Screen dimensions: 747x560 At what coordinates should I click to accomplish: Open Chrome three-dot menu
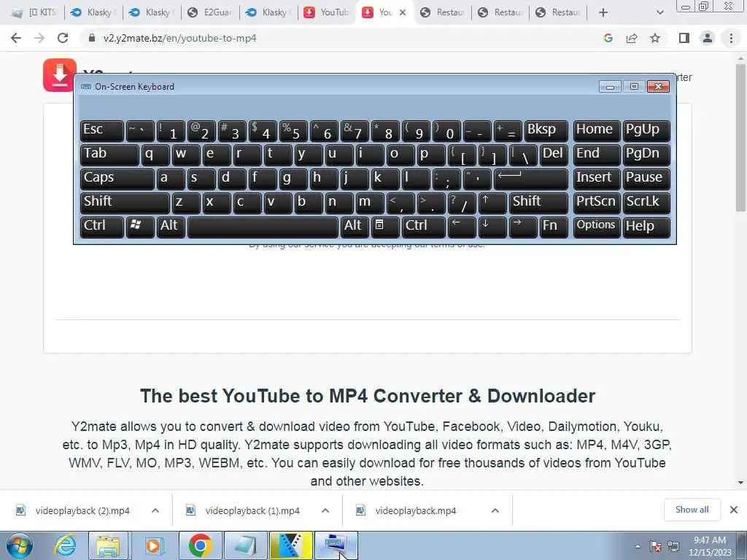click(x=731, y=38)
